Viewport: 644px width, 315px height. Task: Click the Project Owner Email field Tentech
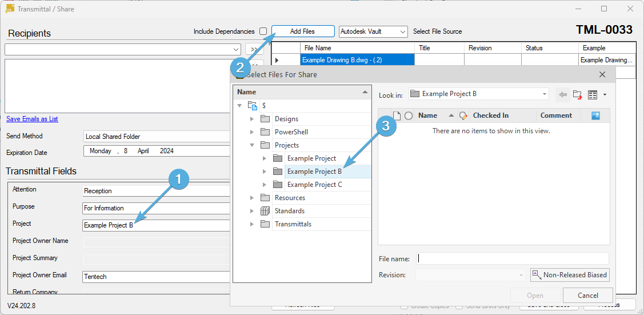point(156,277)
